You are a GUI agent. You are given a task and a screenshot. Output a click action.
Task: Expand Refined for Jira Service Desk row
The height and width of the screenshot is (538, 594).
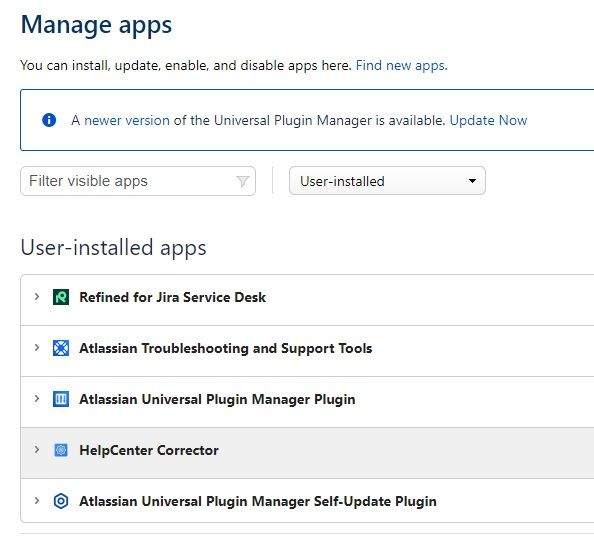(37, 297)
